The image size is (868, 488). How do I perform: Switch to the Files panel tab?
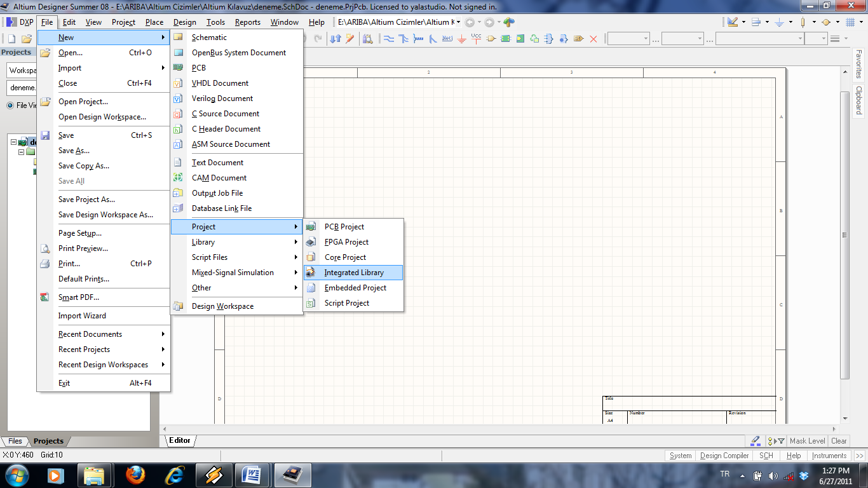tap(15, 441)
